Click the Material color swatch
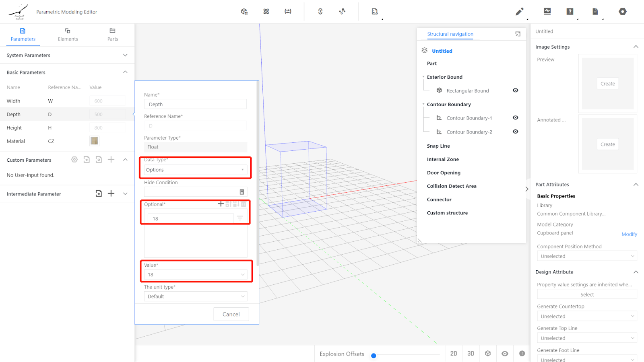Image resolution: width=644 pixels, height=362 pixels. pos(94,141)
